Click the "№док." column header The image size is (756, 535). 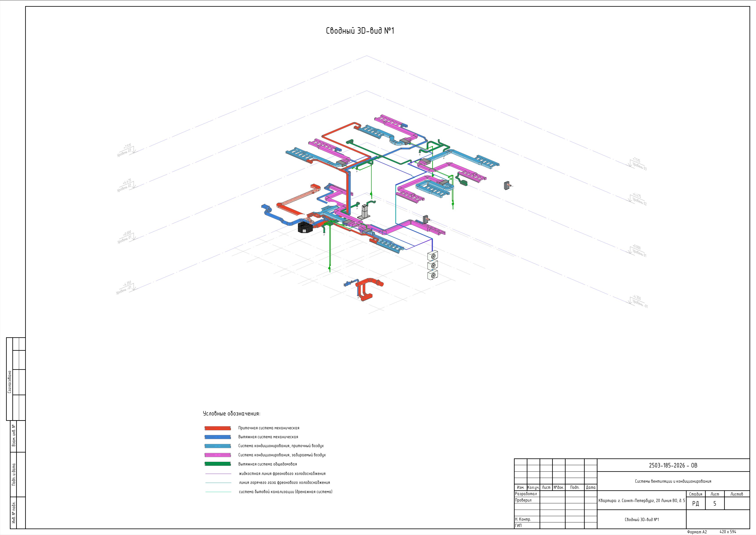click(x=558, y=487)
